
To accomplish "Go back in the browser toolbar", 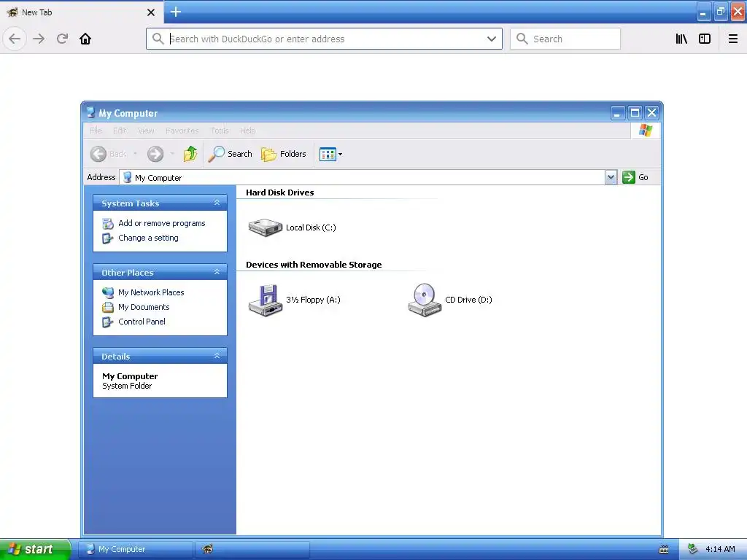I will click(x=15, y=39).
